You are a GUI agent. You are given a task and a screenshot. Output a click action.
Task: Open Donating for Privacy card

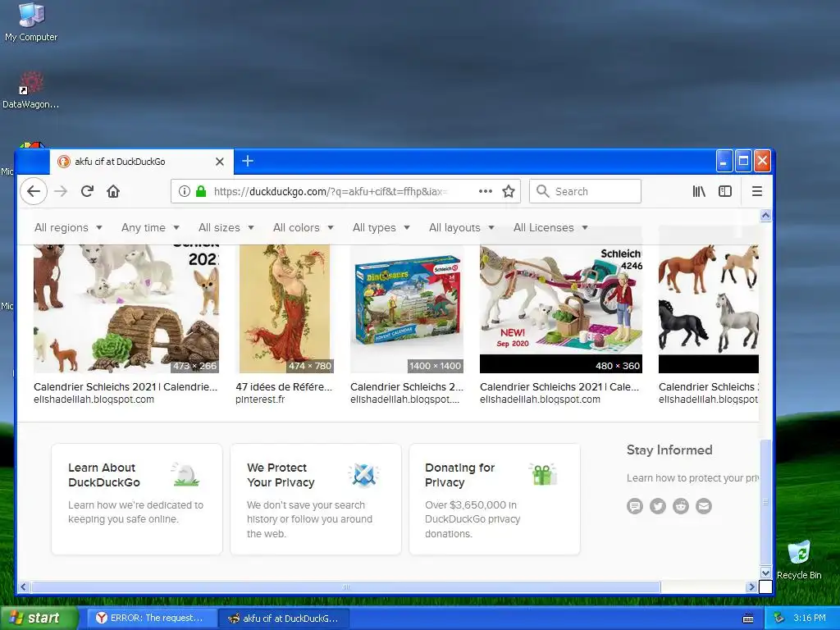point(495,499)
